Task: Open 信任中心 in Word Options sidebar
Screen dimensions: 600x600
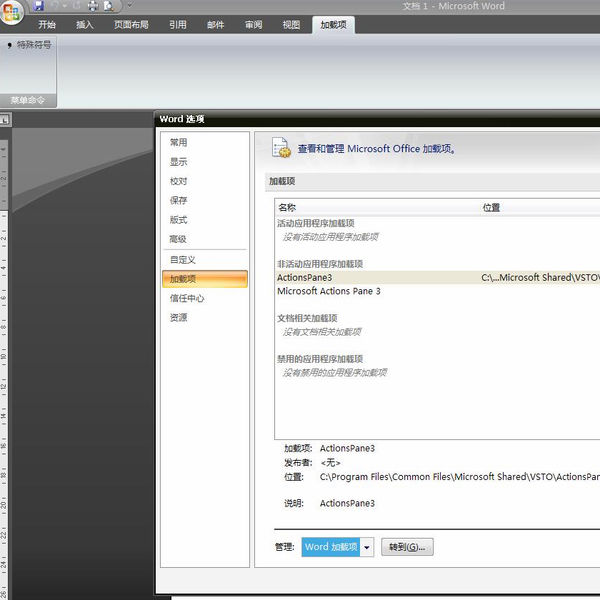Action: 187,298
